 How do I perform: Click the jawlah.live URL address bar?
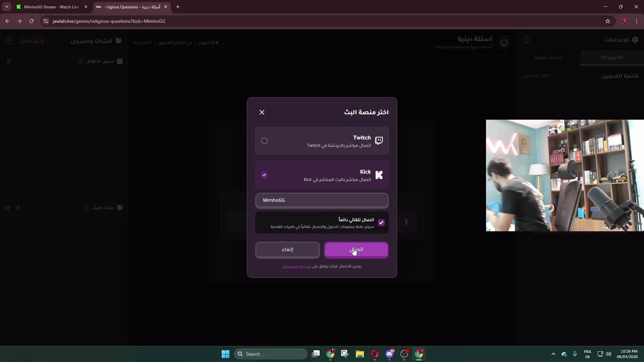[x=322, y=21]
